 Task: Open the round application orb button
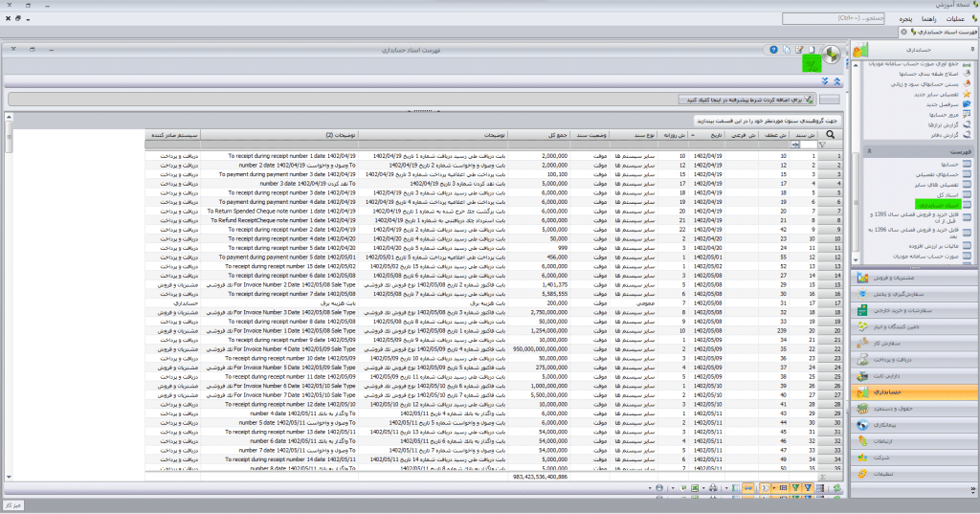[x=832, y=55]
